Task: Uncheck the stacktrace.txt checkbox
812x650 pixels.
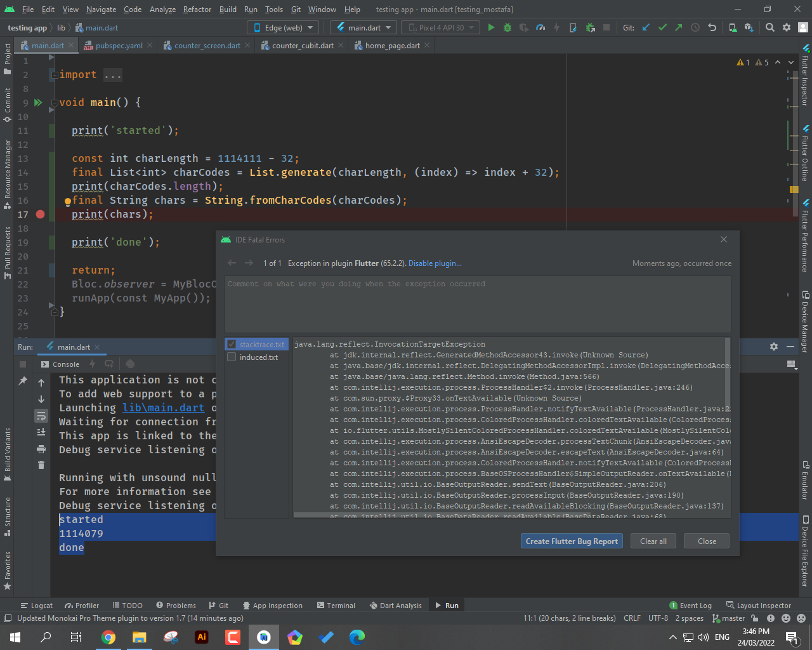Action: pyautogui.click(x=232, y=343)
